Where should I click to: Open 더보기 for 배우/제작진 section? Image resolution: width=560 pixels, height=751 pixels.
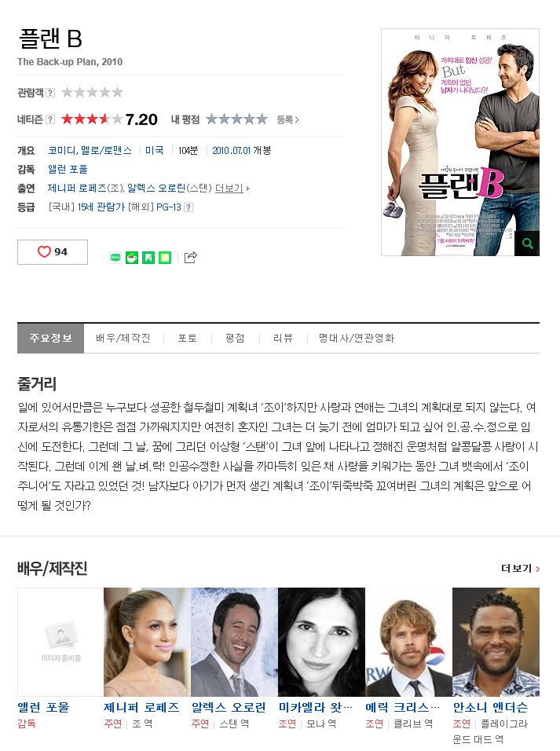point(520,569)
